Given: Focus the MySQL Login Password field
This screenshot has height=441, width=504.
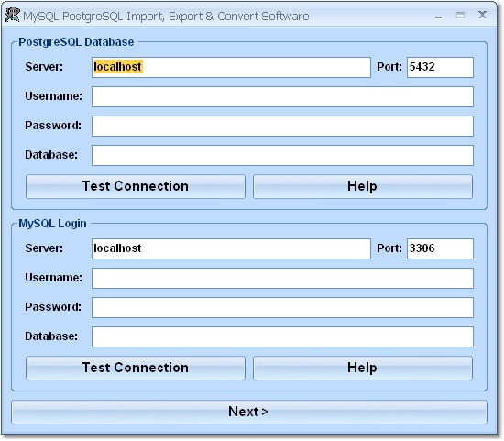Looking at the screenshot, I should click(x=282, y=307).
